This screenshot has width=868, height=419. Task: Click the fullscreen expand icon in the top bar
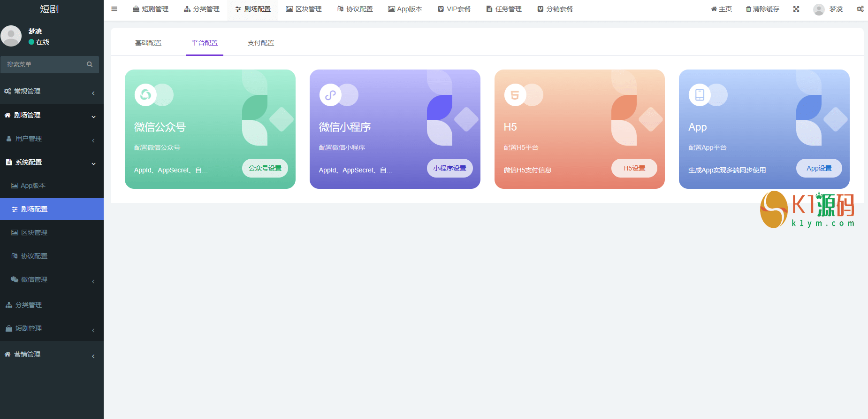coord(796,9)
